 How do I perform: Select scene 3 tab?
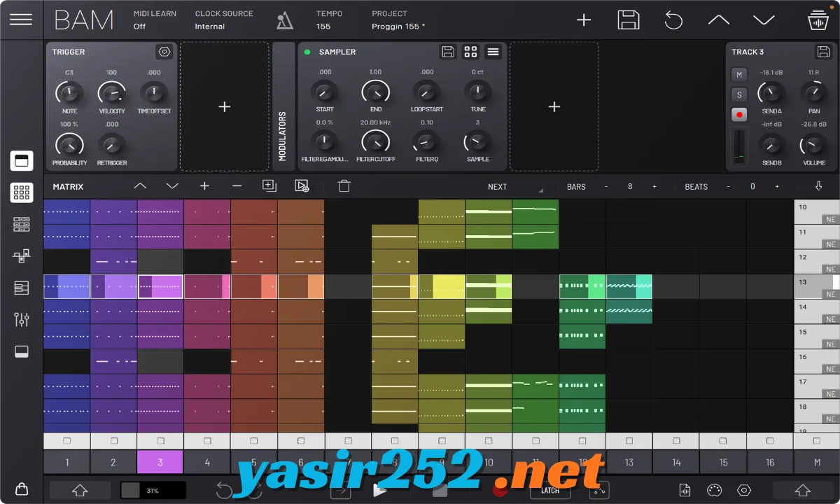coord(160,462)
